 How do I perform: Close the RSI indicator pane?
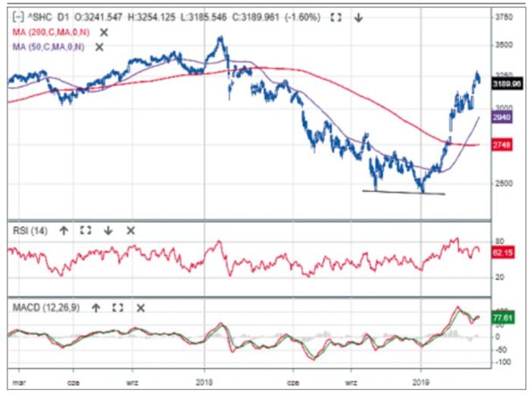point(130,230)
